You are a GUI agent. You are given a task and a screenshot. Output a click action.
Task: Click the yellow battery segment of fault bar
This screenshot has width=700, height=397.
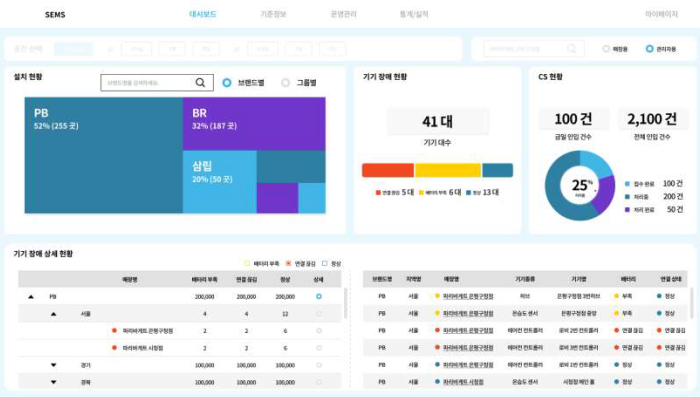448,170
